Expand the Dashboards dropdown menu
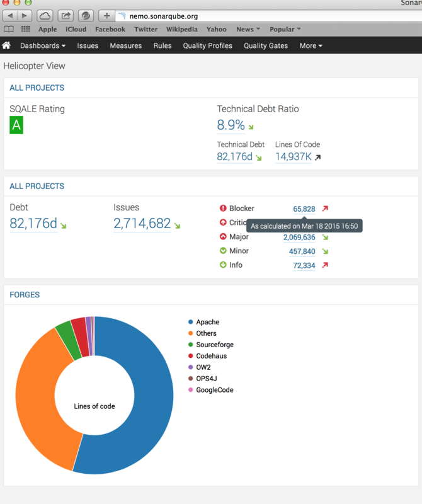This screenshot has width=422, height=504. [x=43, y=45]
